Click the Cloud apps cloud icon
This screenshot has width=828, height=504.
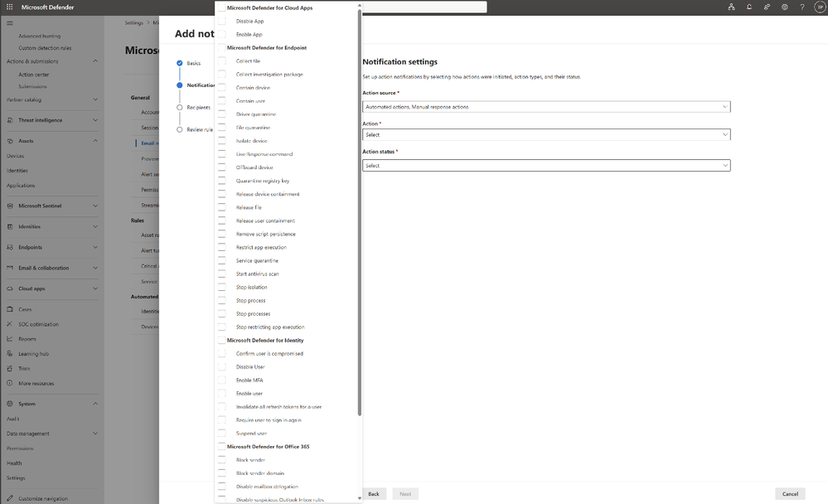(10, 289)
